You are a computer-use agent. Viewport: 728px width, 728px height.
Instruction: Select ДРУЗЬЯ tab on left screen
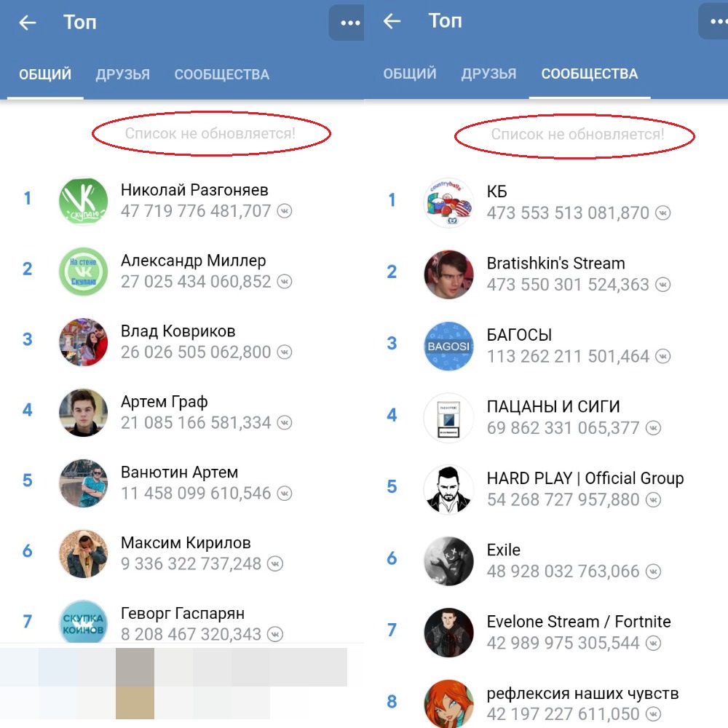pyautogui.click(x=122, y=74)
